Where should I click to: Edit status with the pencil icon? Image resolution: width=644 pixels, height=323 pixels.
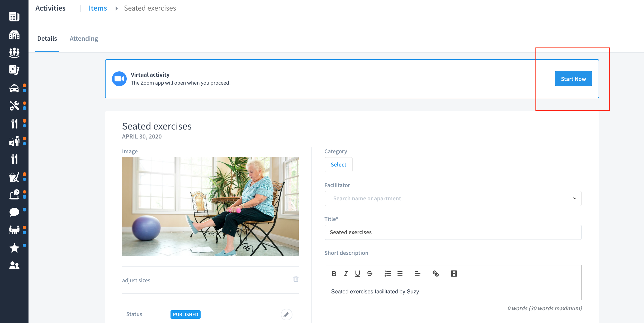click(286, 315)
